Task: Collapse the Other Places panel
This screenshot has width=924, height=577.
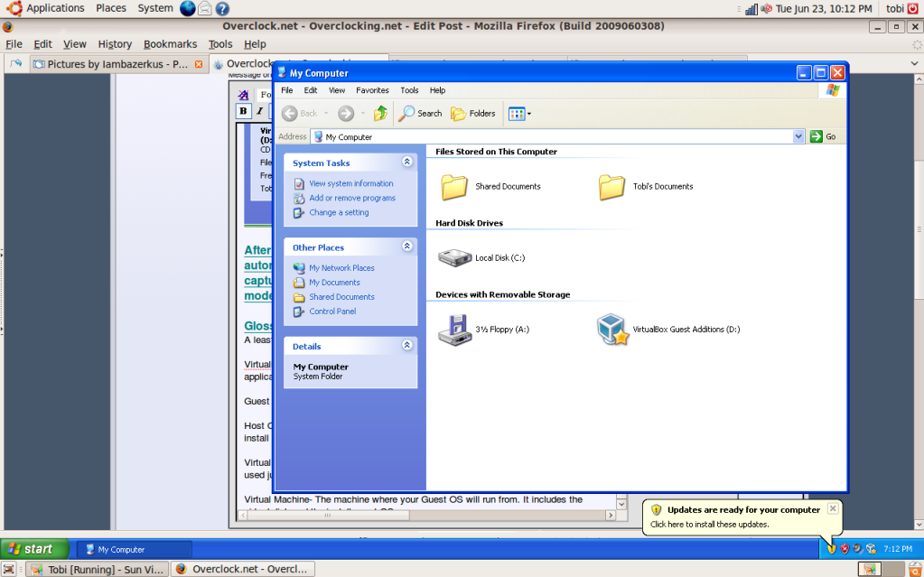Action: (x=407, y=247)
